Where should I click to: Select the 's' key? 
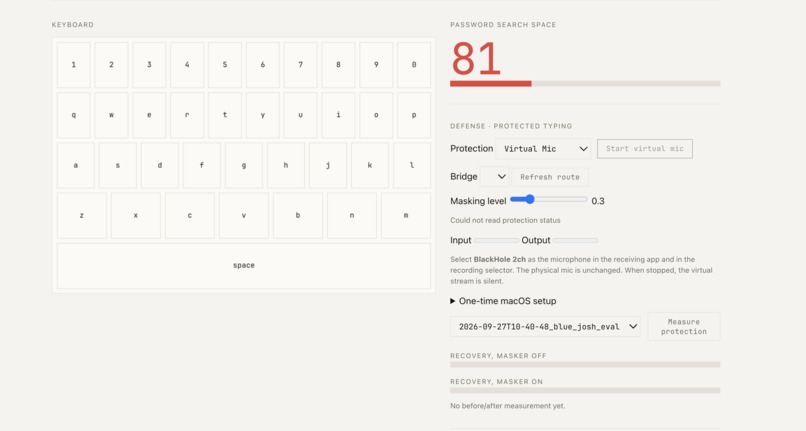coord(118,166)
